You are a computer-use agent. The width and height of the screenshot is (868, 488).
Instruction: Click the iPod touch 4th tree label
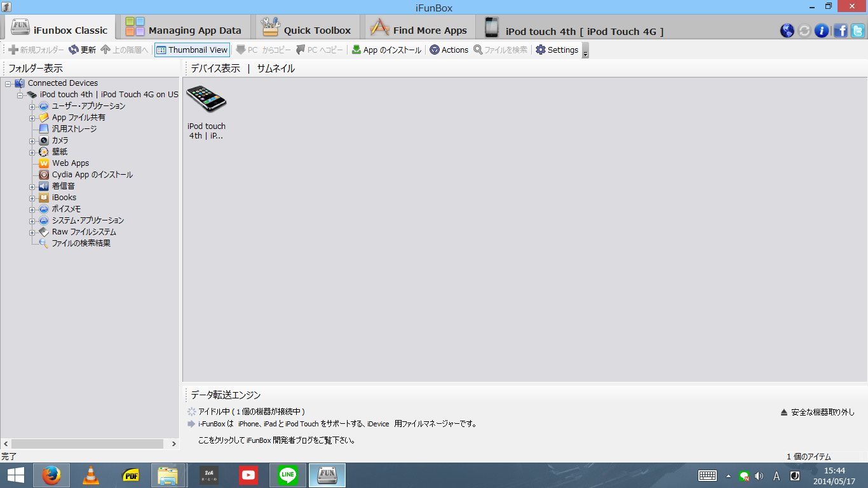[109, 95]
